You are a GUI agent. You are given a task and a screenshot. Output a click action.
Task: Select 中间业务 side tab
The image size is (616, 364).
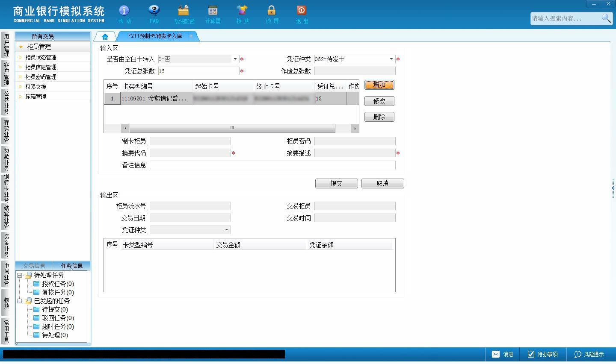click(6, 274)
